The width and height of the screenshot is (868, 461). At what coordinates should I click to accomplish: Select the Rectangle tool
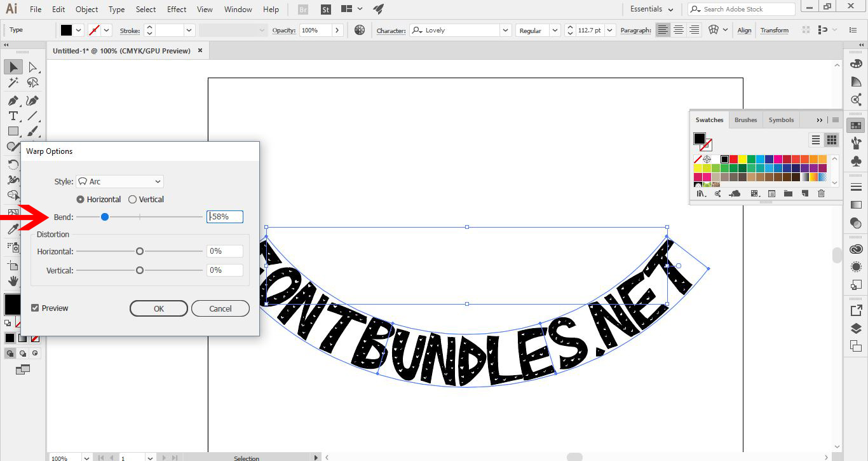tap(13, 131)
